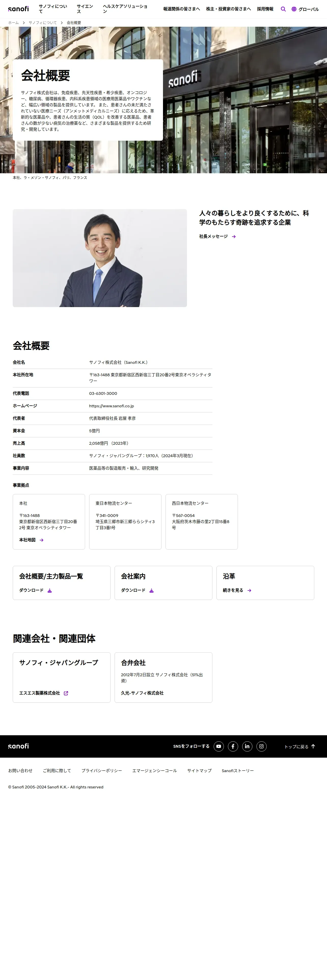Screen dimensions: 327x980
Task: Go to 株主・投資家の皆さまへ
Action: [228, 9]
